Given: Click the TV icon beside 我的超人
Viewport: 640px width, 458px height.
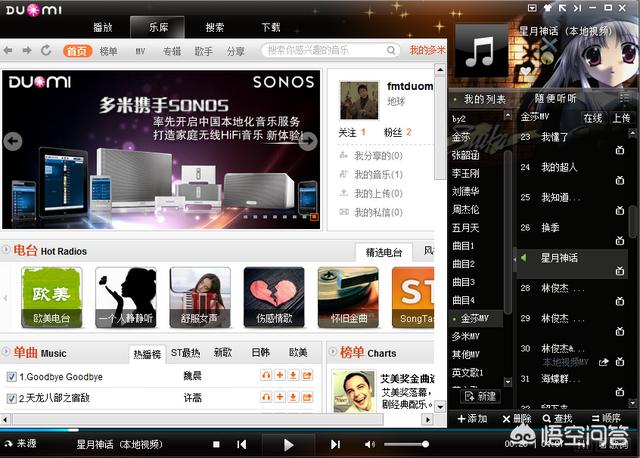Looking at the screenshot, I should [620, 180].
